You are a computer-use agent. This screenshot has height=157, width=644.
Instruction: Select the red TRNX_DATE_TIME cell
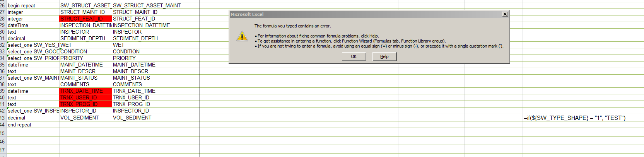[x=85, y=91]
